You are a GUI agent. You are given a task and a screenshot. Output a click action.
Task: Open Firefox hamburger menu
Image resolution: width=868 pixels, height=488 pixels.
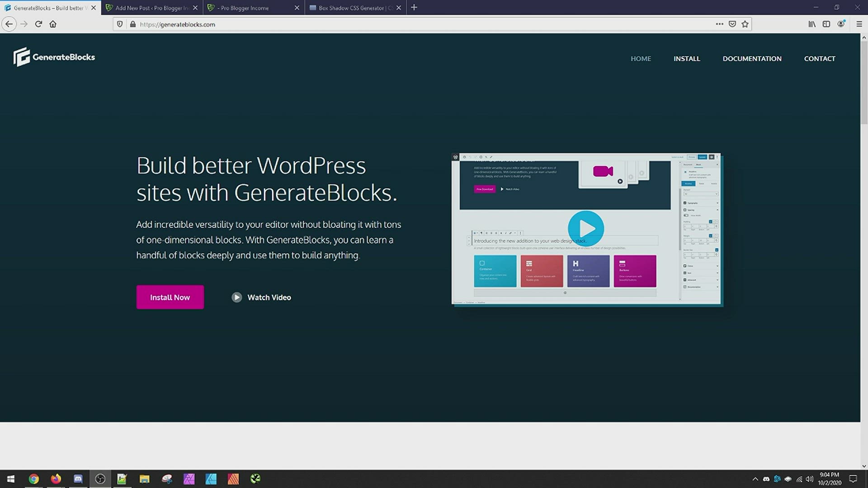click(x=859, y=24)
